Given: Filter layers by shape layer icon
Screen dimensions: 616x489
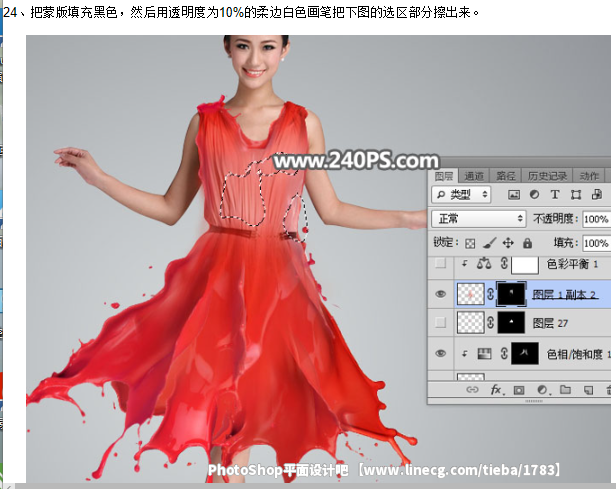Looking at the screenshot, I should tap(576, 194).
